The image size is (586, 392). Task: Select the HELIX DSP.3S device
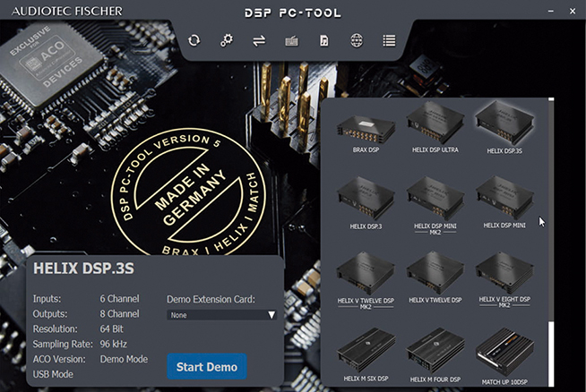504,128
